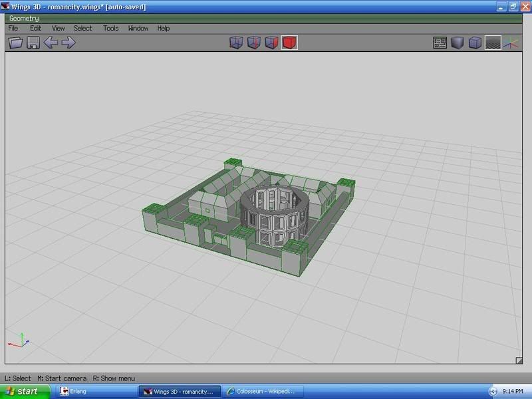Toggle smooth shading cube icon
The width and height of the screenshot is (532, 399).
457,43
